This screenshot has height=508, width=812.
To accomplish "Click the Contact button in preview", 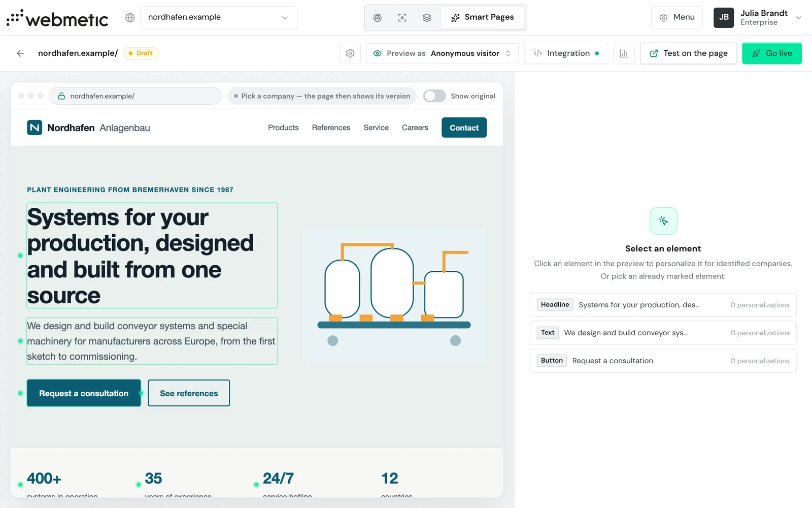I will click(464, 128).
